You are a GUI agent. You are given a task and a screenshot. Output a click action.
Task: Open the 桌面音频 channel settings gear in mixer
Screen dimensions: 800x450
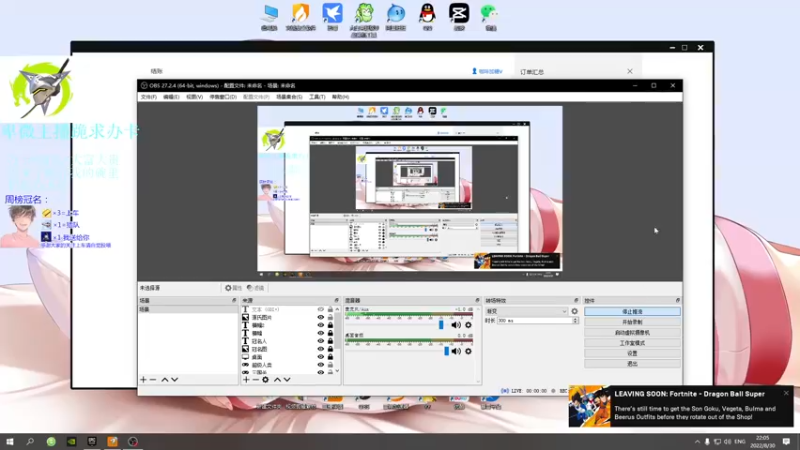click(468, 351)
